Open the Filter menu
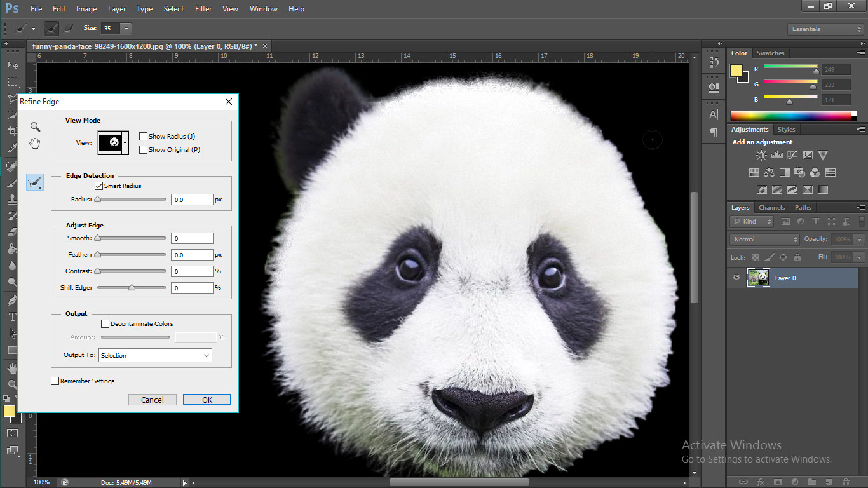This screenshot has width=868, height=488. [x=203, y=9]
